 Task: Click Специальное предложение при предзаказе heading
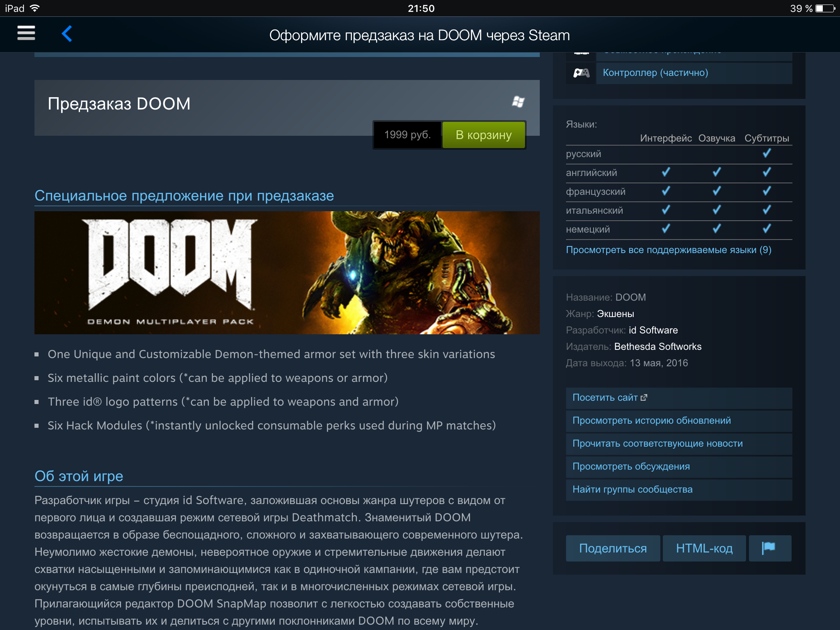(184, 196)
